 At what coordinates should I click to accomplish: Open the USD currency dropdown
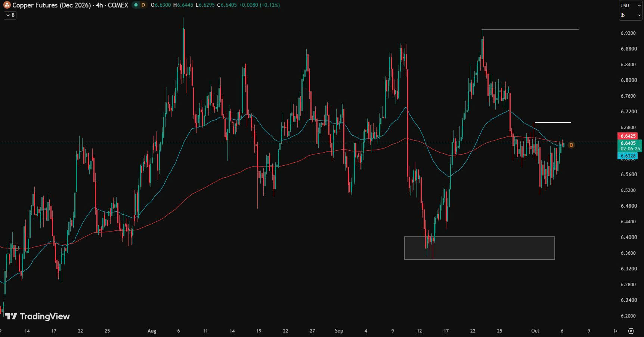click(630, 5)
